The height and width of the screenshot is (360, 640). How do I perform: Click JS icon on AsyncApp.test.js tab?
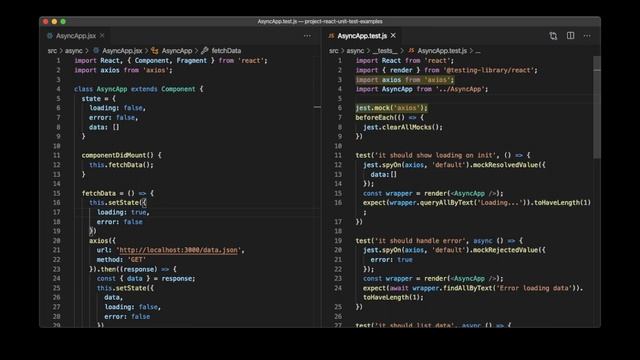click(x=331, y=36)
